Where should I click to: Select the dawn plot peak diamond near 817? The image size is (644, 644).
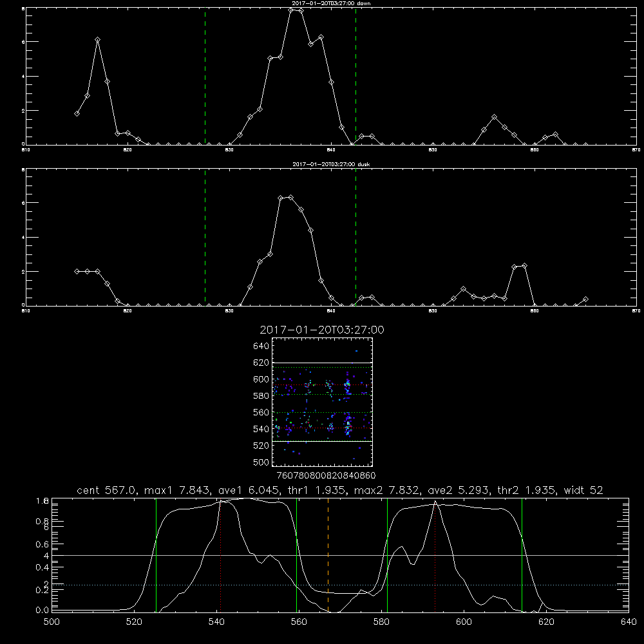(x=97, y=40)
